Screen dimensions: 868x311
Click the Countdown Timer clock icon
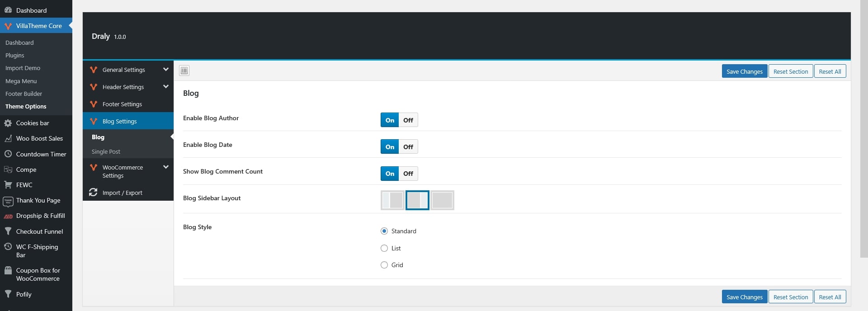pos(8,154)
